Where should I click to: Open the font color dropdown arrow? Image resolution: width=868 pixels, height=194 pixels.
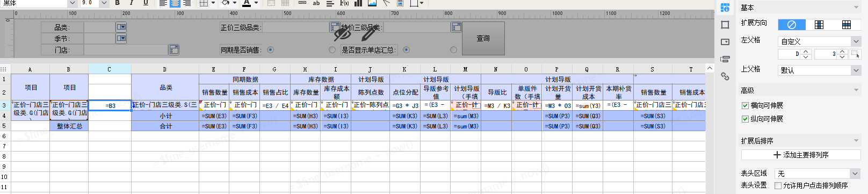[256, 3]
